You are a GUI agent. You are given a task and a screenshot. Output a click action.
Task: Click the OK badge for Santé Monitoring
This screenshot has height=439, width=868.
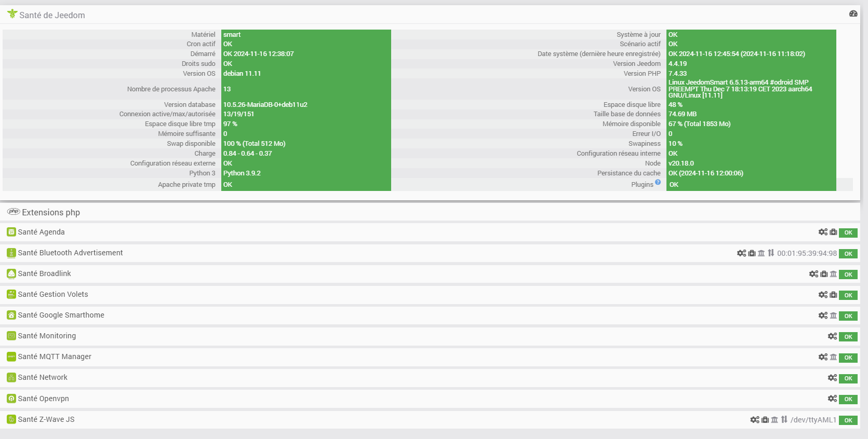(848, 336)
